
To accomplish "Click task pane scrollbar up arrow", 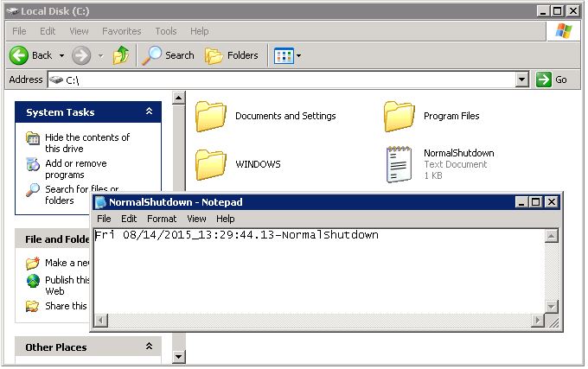I will (178, 99).
